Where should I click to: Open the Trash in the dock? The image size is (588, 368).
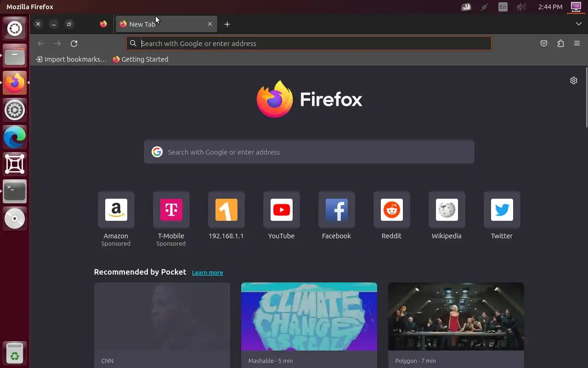pos(15,353)
